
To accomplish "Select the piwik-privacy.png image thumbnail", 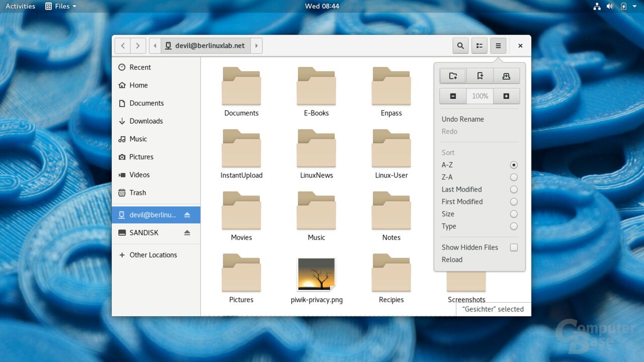I will coord(316,275).
